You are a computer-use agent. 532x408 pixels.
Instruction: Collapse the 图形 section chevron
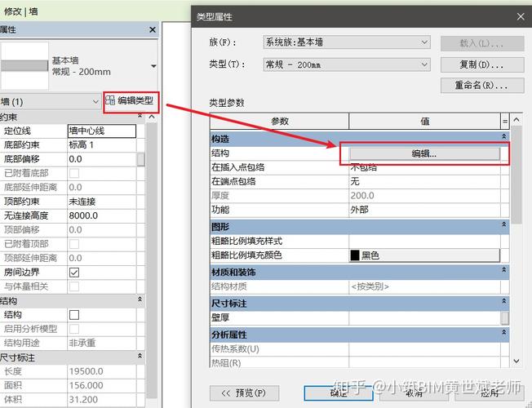pyautogui.click(x=503, y=224)
